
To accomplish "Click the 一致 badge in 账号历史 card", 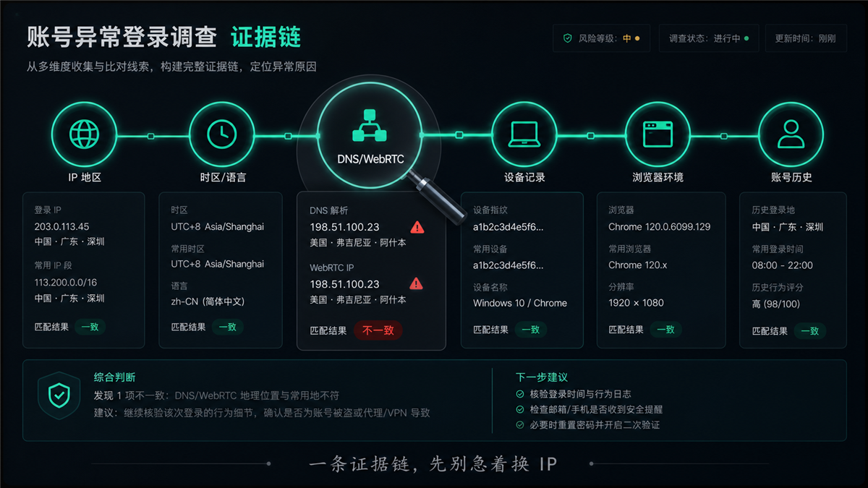I will click(810, 331).
